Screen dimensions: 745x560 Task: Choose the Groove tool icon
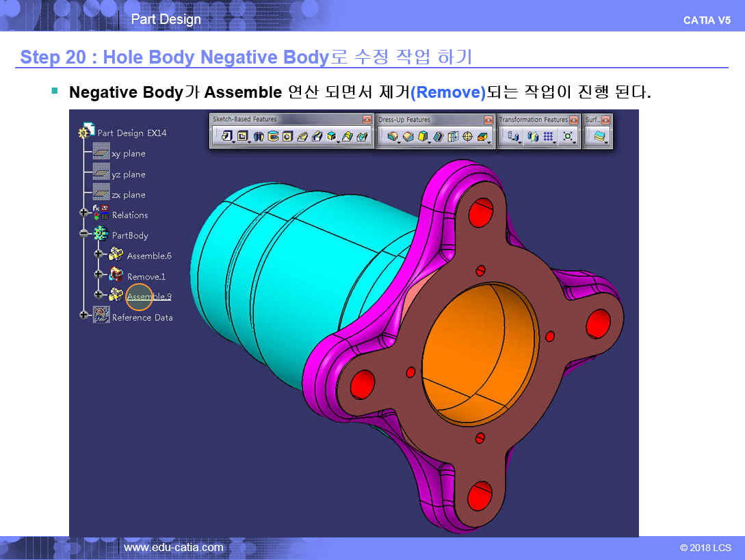273,137
